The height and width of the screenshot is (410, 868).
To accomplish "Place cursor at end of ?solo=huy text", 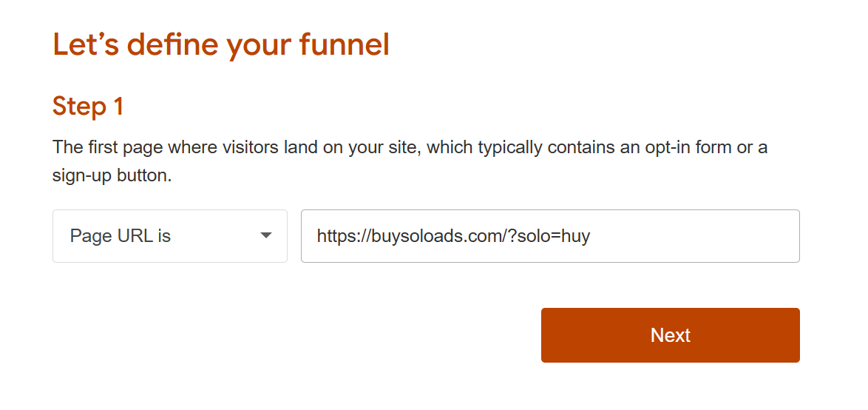I will (591, 237).
